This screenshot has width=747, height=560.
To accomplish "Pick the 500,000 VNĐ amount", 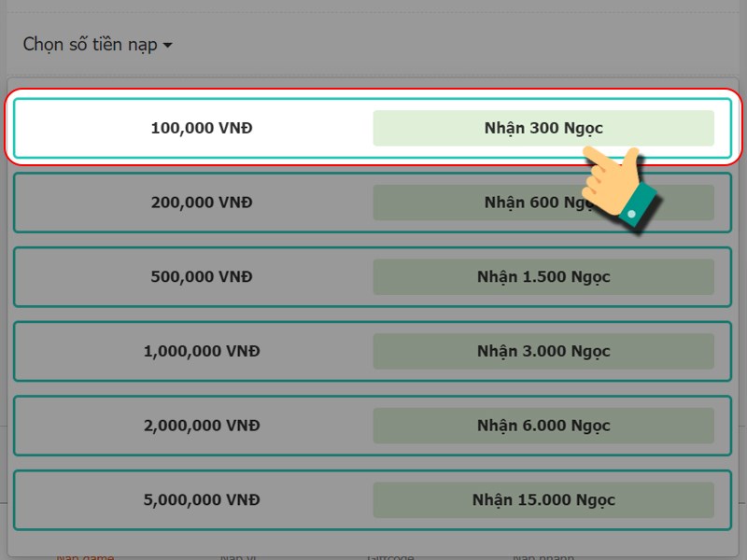I will click(202, 277).
